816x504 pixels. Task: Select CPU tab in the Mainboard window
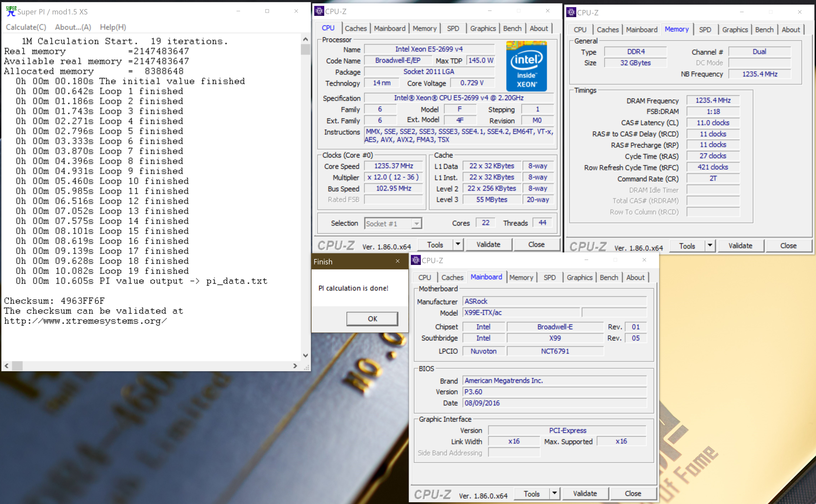(425, 277)
